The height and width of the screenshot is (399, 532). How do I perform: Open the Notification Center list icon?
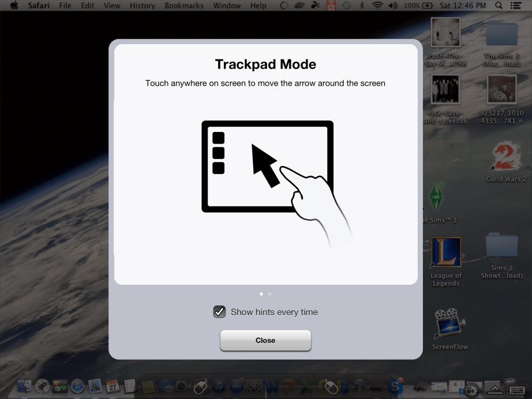(516, 6)
